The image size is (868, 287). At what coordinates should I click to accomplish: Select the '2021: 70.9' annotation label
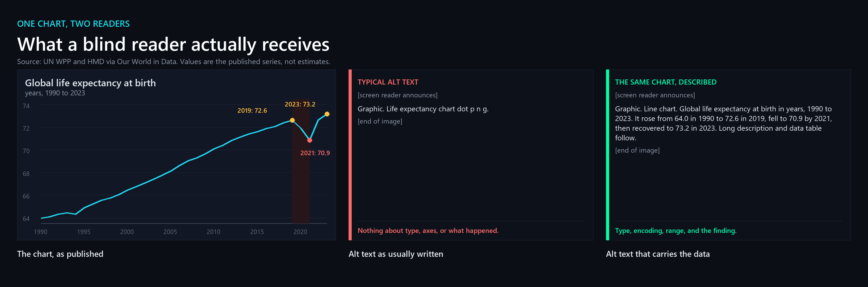(315, 153)
